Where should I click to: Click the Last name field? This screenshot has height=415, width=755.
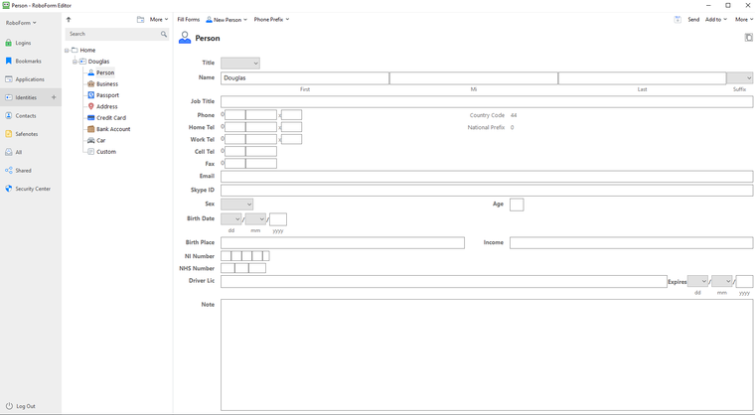pyautogui.click(x=642, y=78)
